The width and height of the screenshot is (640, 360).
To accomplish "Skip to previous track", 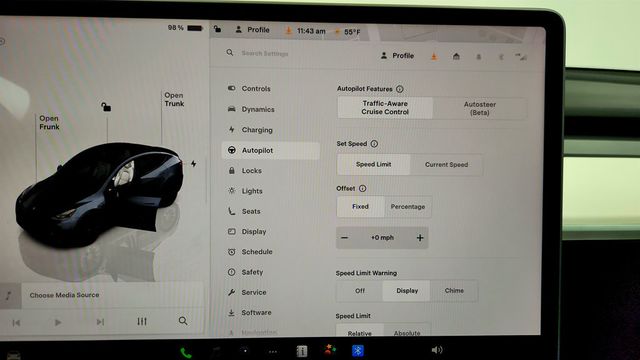I will [16, 323].
